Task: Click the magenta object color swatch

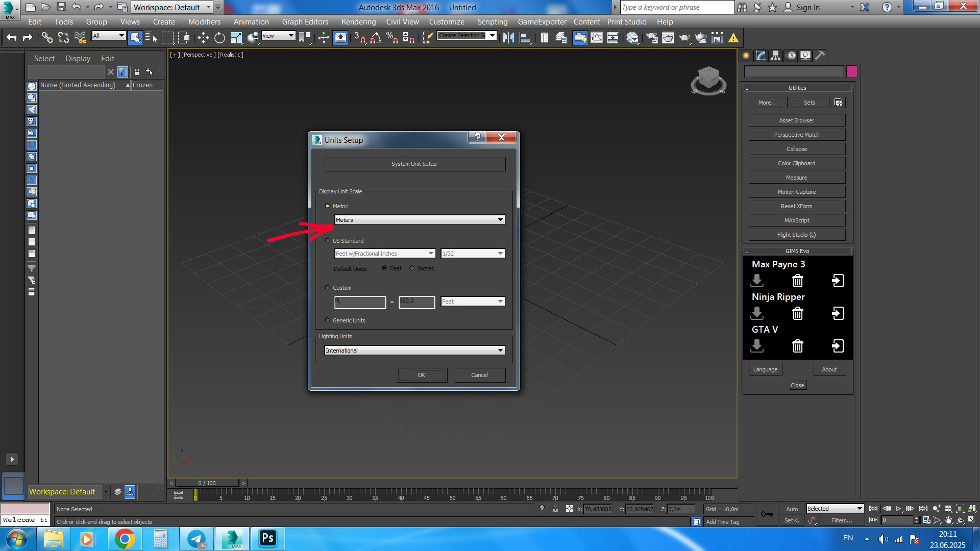Action: [851, 71]
